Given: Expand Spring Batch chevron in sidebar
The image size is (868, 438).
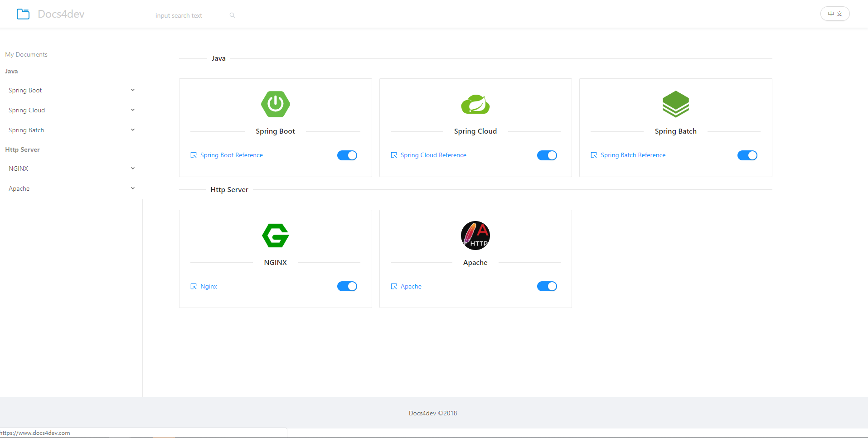Looking at the screenshot, I should [133, 130].
